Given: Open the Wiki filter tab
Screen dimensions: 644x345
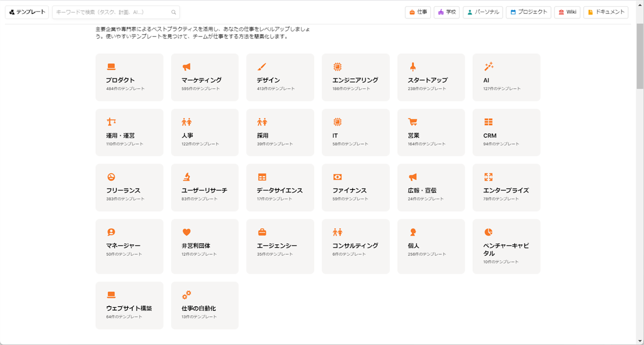Looking at the screenshot, I should tap(567, 12).
